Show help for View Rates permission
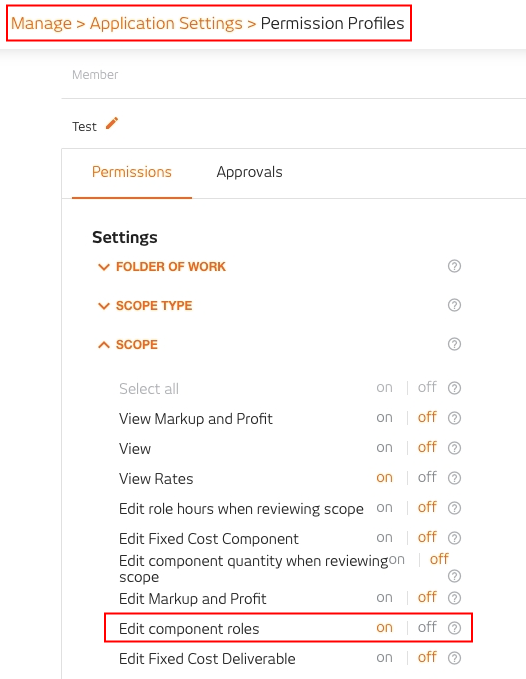Viewport: 526px width, 679px height. click(x=454, y=478)
